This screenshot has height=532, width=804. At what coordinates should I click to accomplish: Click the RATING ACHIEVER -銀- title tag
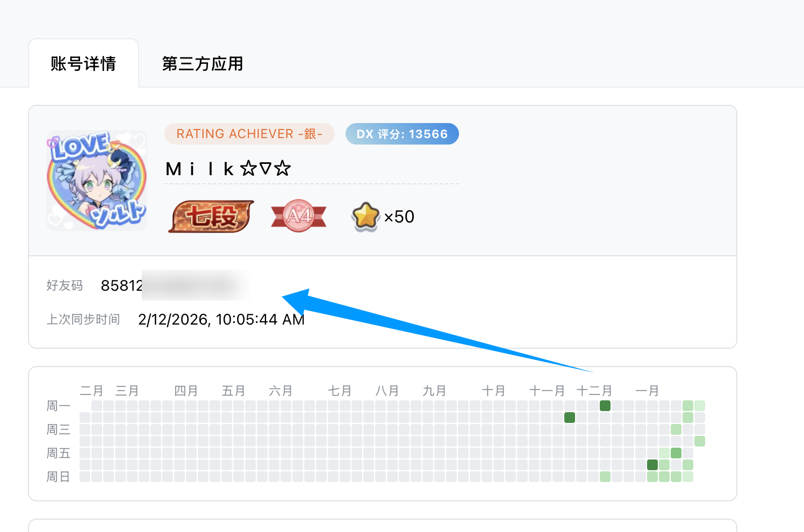coord(249,134)
